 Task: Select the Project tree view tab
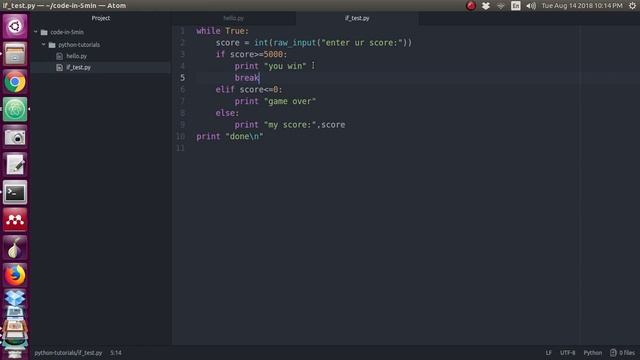tap(101, 18)
